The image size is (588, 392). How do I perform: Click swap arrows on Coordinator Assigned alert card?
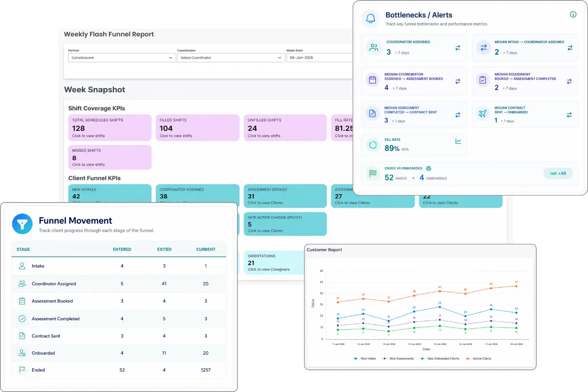(457, 48)
